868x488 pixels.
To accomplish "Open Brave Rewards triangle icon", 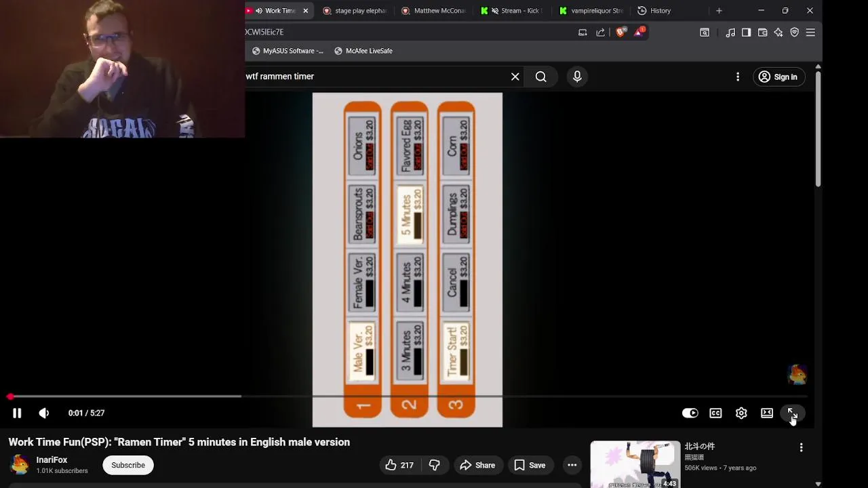I will (x=639, y=32).
